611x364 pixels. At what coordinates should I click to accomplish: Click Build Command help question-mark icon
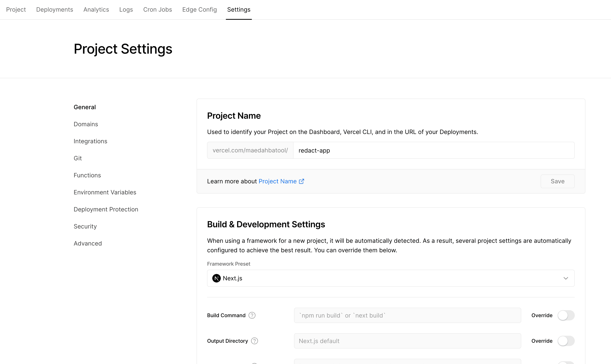(x=252, y=315)
